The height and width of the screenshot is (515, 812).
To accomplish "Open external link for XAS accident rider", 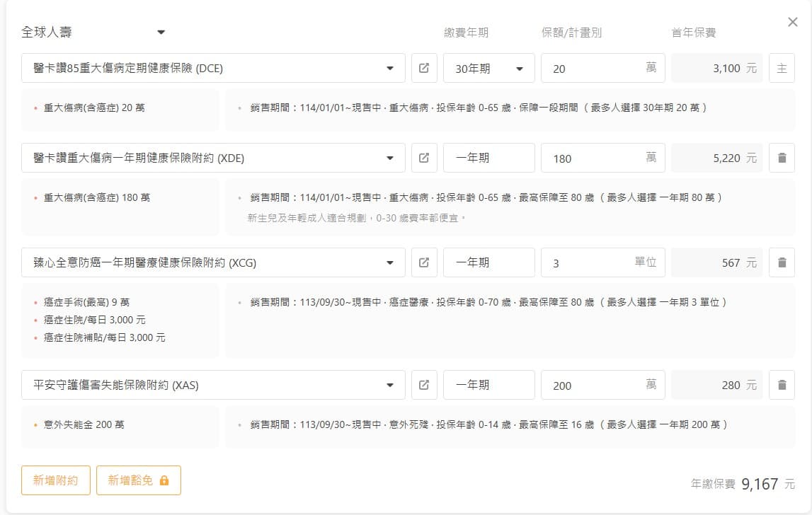I will 424,385.
